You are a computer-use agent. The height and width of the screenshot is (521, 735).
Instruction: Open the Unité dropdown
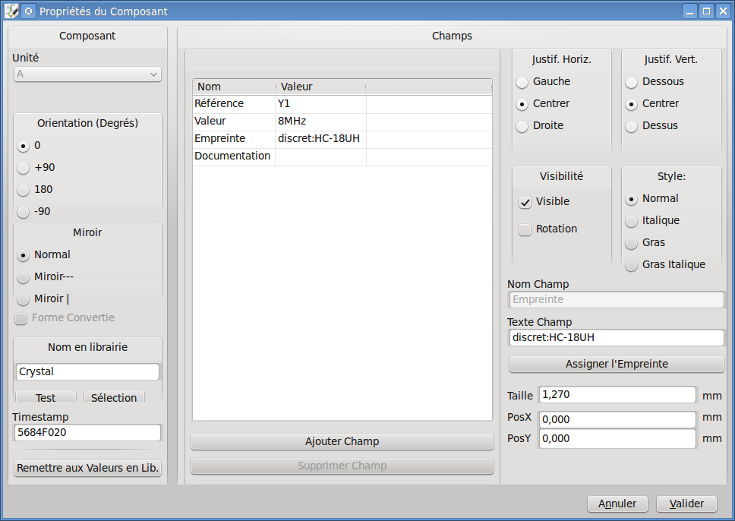click(87, 74)
